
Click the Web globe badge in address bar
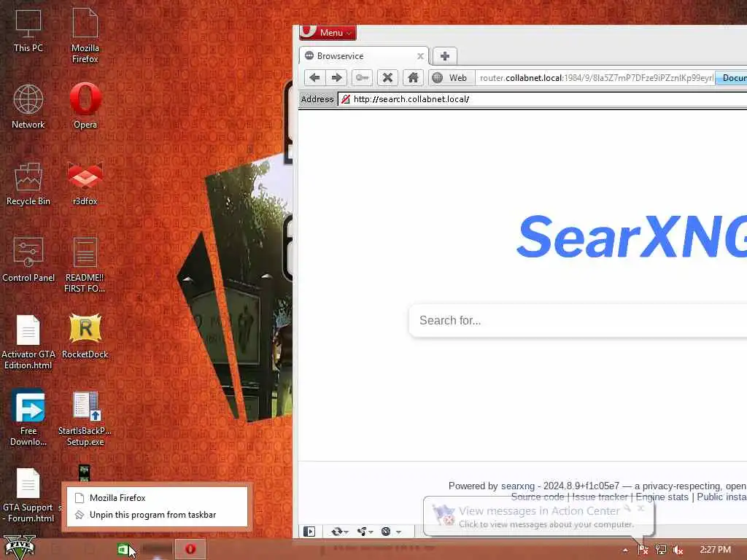pyautogui.click(x=452, y=77)
